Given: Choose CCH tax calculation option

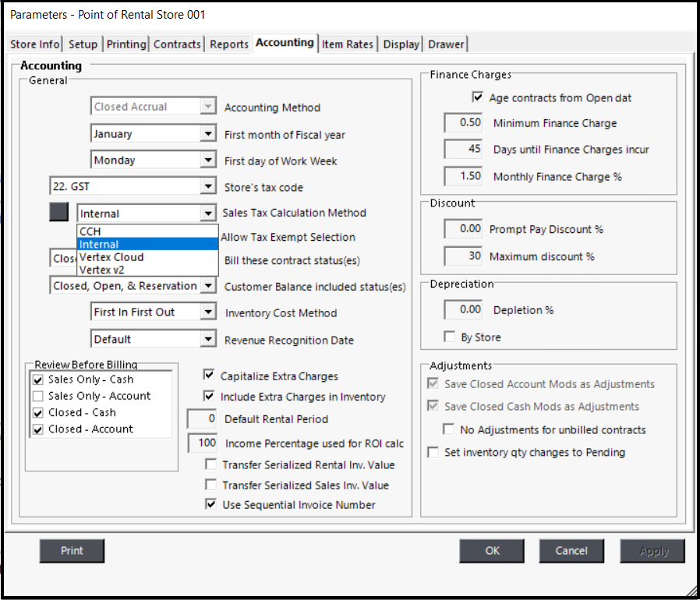Looking at the screenshot, I should [90, 231].
